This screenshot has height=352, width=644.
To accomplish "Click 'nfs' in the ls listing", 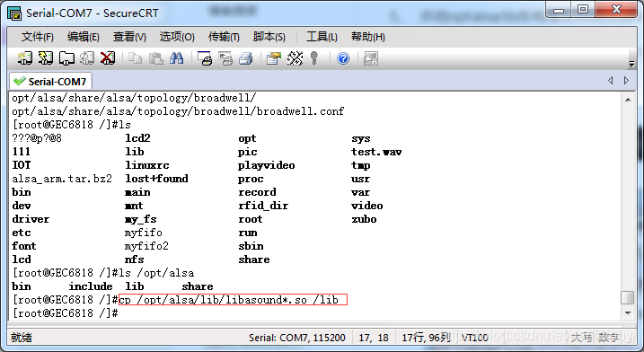I will pyautogui.click(x=135, y=260).
